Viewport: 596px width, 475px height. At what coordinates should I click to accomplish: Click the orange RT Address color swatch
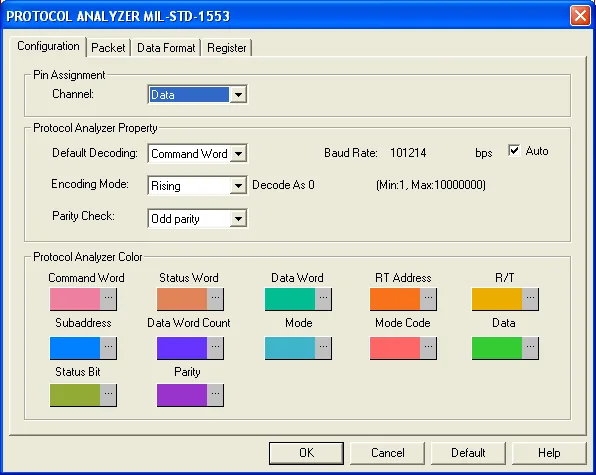(395, 299)
